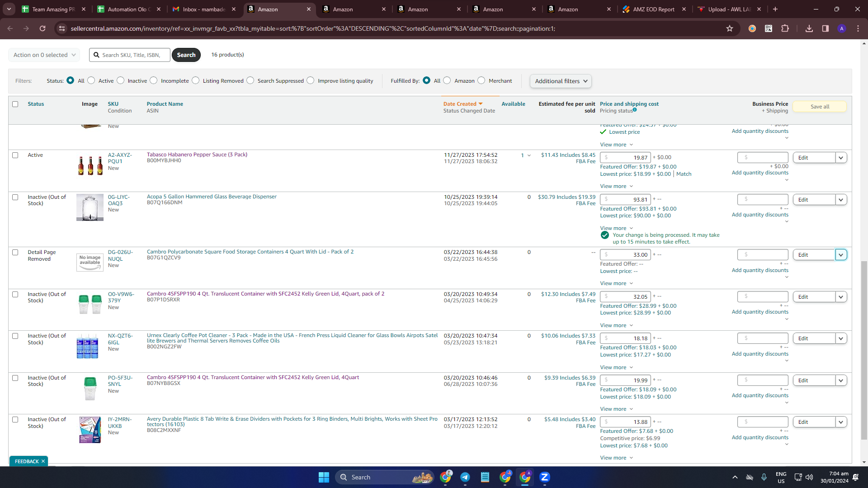This screenshot has height=488, width=868.
Task: Show hidden system tray icons
Action: click(x=735, y=477)
